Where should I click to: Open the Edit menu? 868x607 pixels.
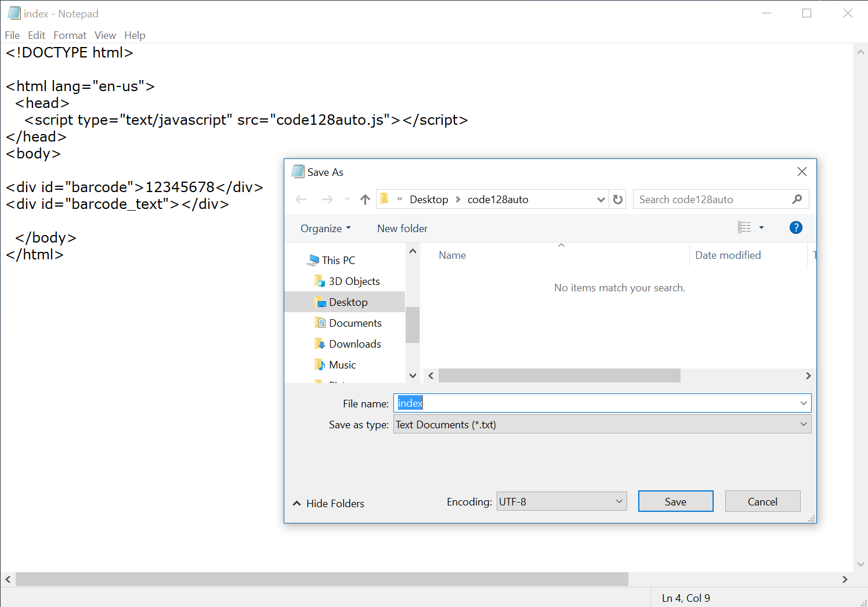[x=37, y=35]
